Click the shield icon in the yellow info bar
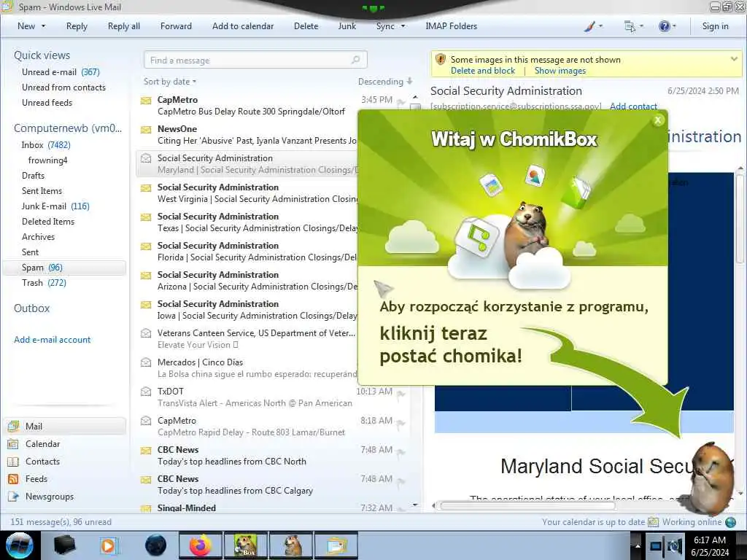Image resolution: width=747 pixels, height=560 pixels. (441, 60)
